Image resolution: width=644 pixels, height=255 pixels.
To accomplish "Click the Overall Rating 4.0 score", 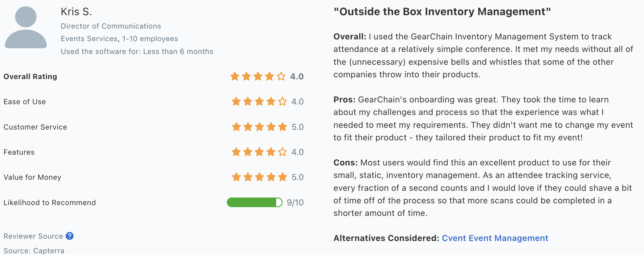I will click(297, 76).
